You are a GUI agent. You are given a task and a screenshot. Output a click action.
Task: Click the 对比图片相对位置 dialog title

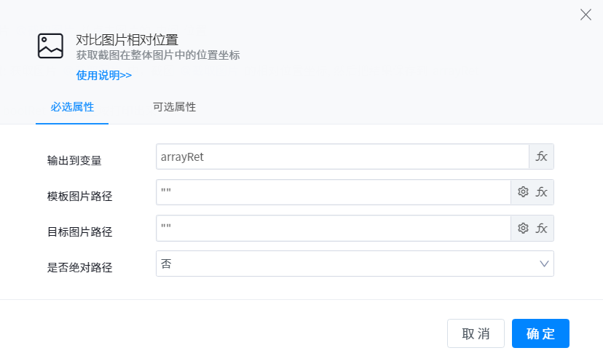coord(127,39)
